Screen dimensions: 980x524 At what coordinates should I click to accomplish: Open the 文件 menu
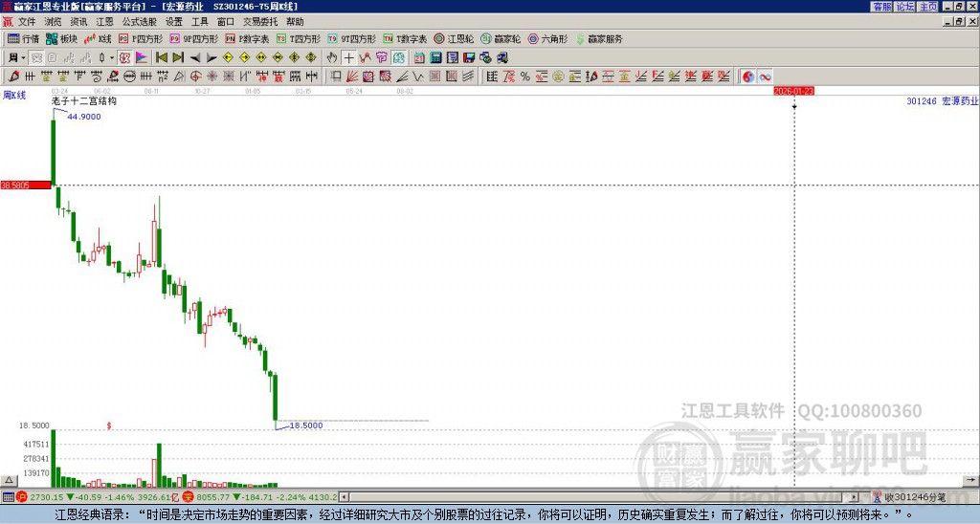pos(27,22)
